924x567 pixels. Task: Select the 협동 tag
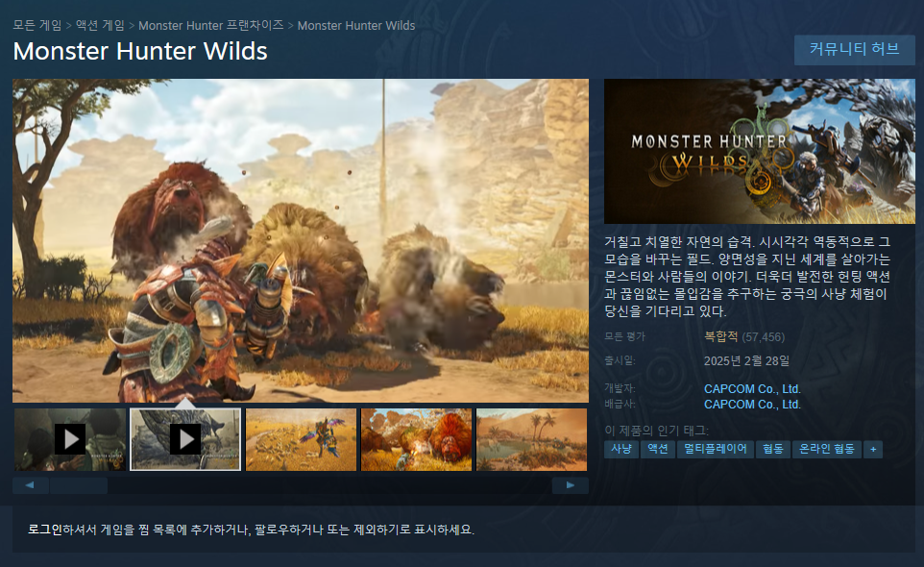click(x=773, y=449)
